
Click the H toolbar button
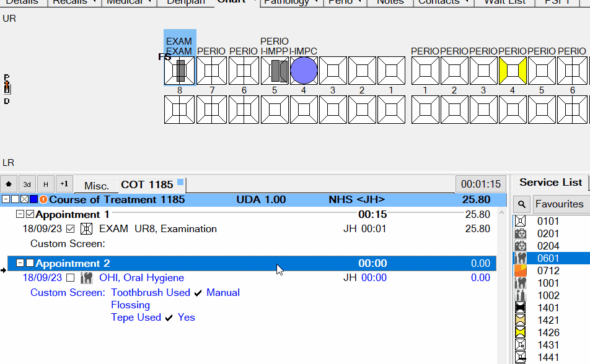coord(46,184)
